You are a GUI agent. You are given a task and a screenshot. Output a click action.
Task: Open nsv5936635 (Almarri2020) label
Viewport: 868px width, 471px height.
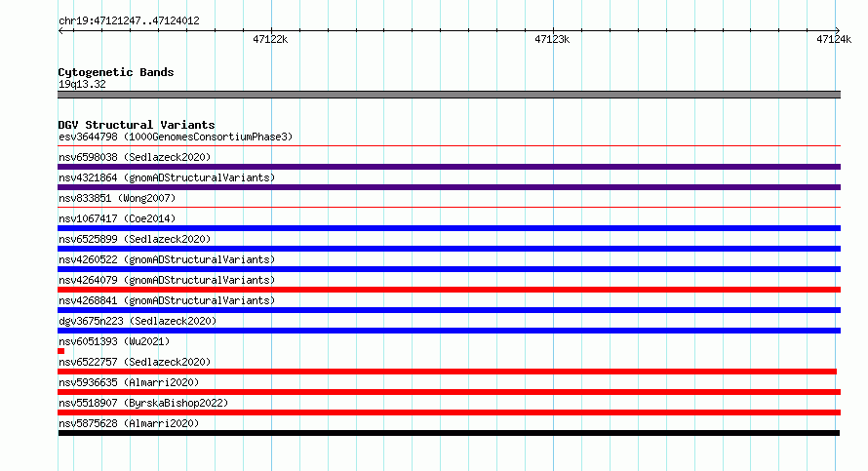pyautogui.click(x=129, y=382)
